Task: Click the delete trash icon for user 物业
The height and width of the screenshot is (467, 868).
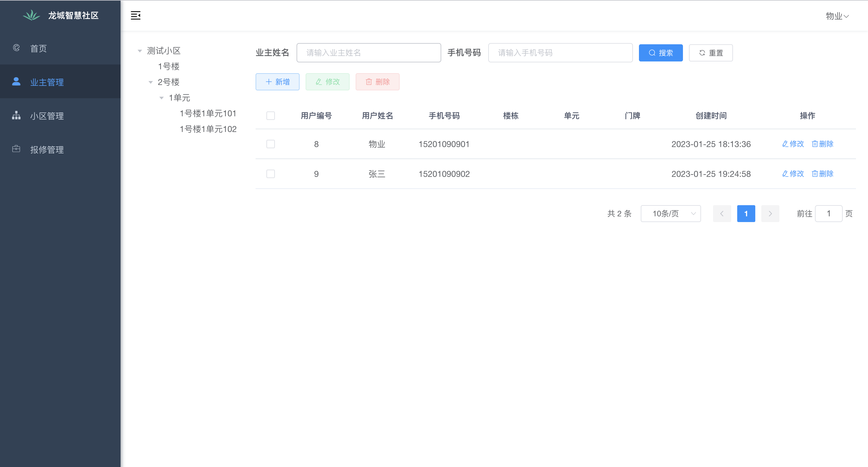Action: [x=815, y=144]
